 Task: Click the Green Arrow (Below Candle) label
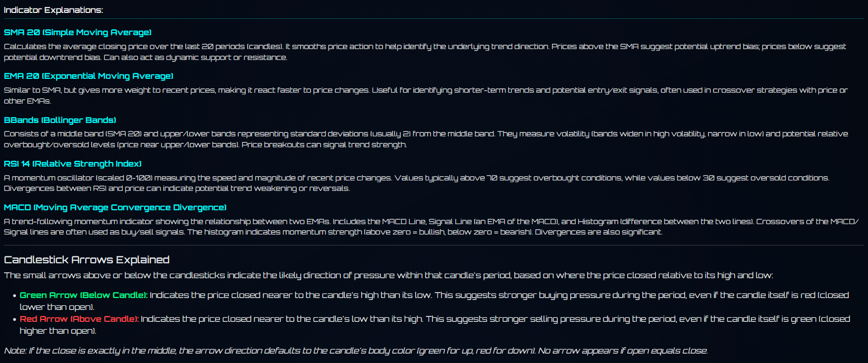point(84,295)
